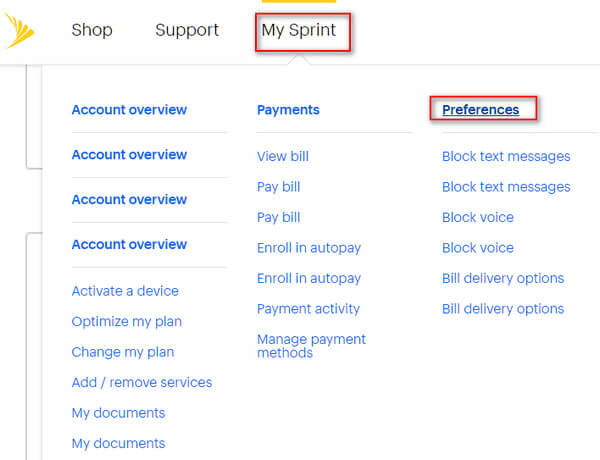Image resolution: width=600 pixels, height=460 pixels.
Task: Choose the first Enroll in autopay link
Action: tap(309, 248)
